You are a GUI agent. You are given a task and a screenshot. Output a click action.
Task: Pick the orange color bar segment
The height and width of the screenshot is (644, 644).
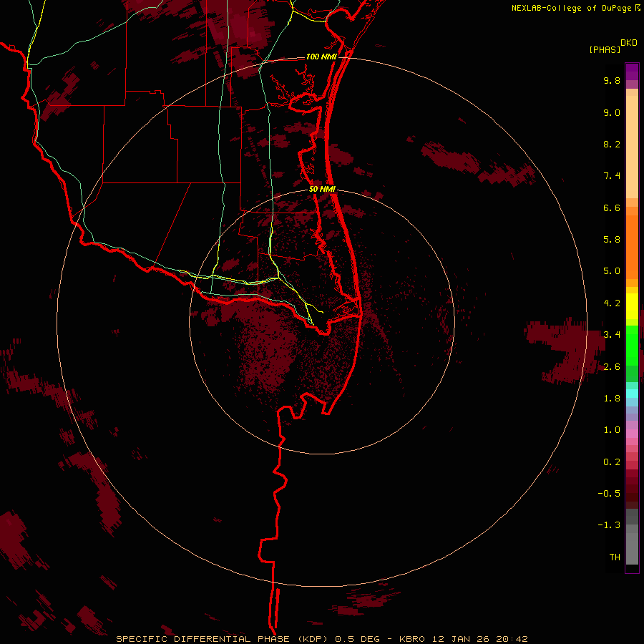(632, 248)
